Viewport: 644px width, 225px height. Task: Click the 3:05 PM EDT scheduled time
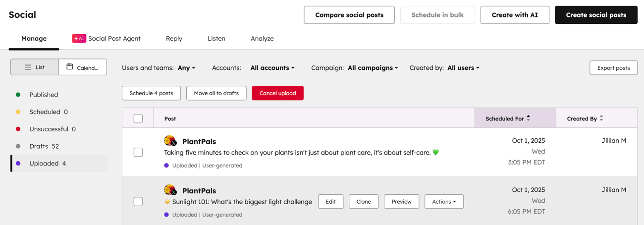click(x=527, y=162)
